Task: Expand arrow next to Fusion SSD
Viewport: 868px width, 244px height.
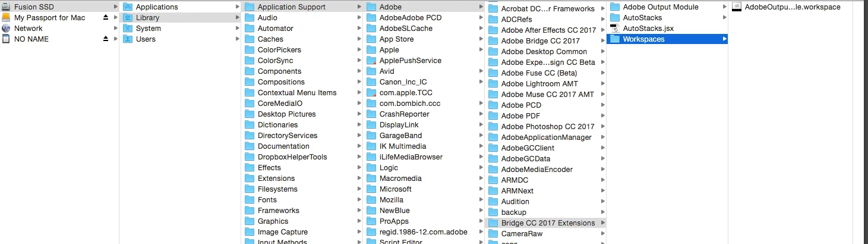Action: coord(115,7)
